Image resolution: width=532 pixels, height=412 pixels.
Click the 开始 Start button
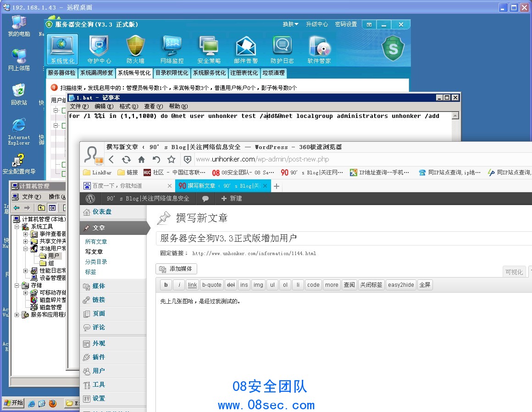click(14, 403)
